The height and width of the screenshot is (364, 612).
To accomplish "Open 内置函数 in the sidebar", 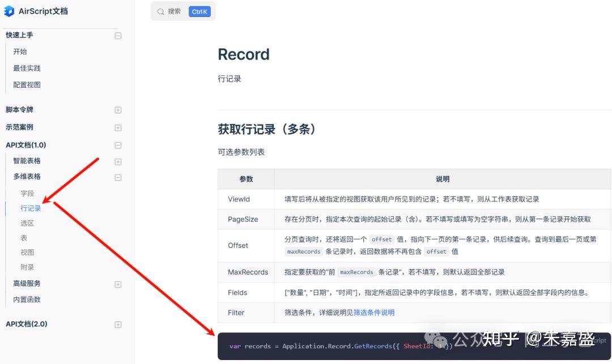I will click(27, 299).
